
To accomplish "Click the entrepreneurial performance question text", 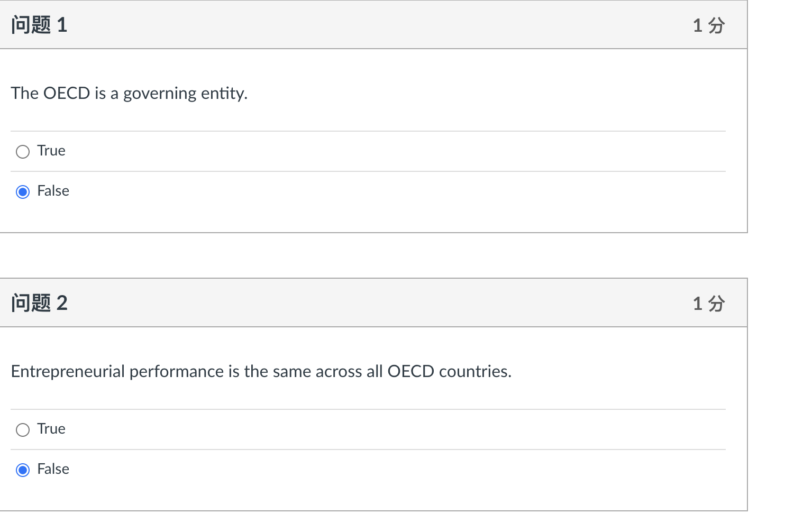I will click(261, 371).
